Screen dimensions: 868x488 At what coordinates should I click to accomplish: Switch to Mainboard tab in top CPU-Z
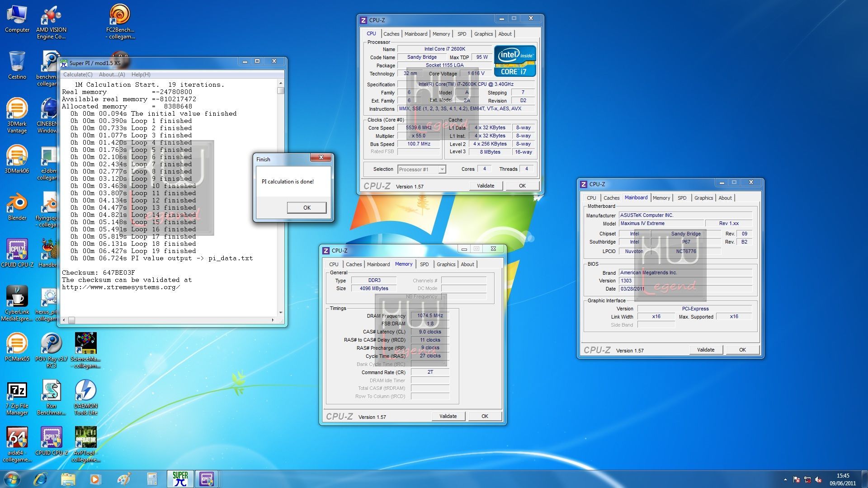pyautogui.click(x=416, y=34)
